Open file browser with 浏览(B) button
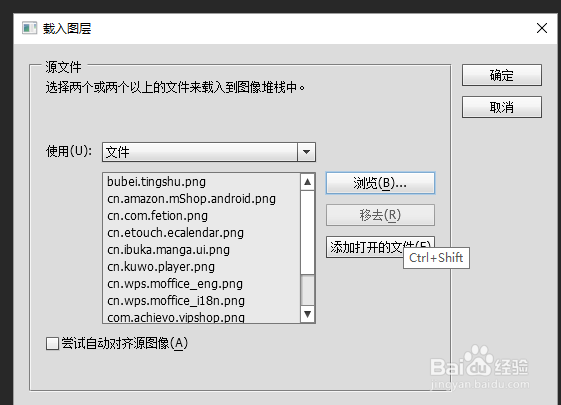Image resolution: width=561 pixels, height=405 pixels. pos(380,183)
